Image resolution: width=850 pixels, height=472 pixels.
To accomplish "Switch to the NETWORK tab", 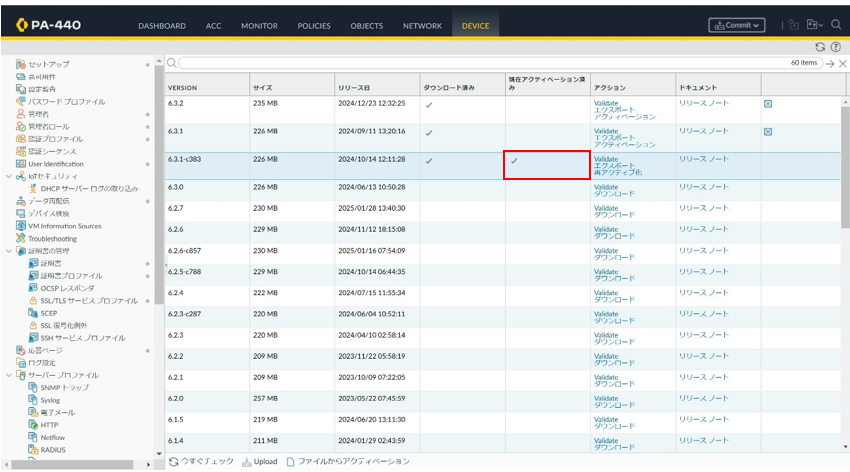I will point(422,26).
